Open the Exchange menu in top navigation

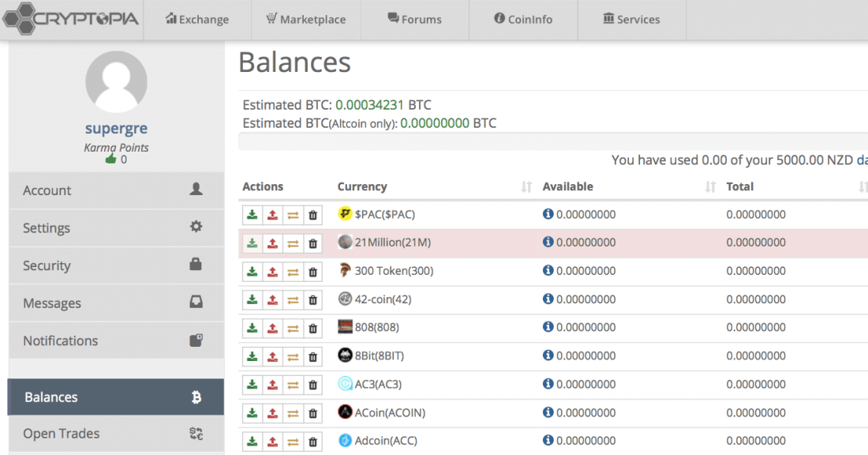pos(197,20)
